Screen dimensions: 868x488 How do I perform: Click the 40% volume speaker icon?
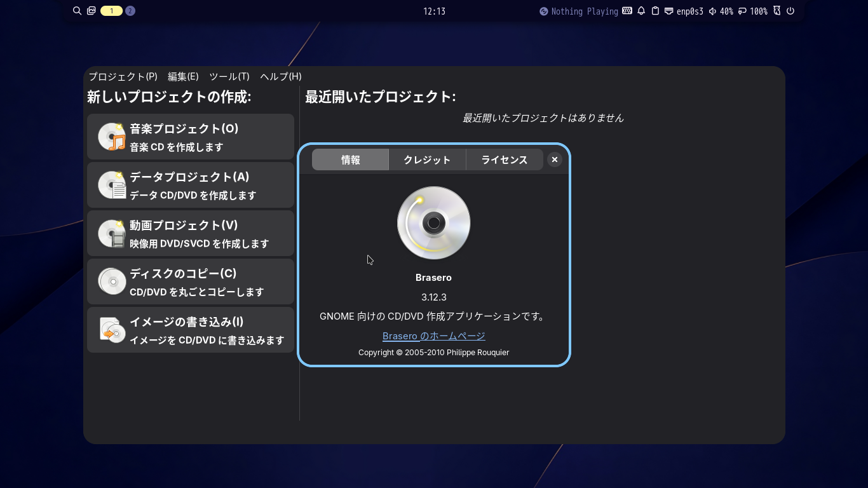coord(712,11)
